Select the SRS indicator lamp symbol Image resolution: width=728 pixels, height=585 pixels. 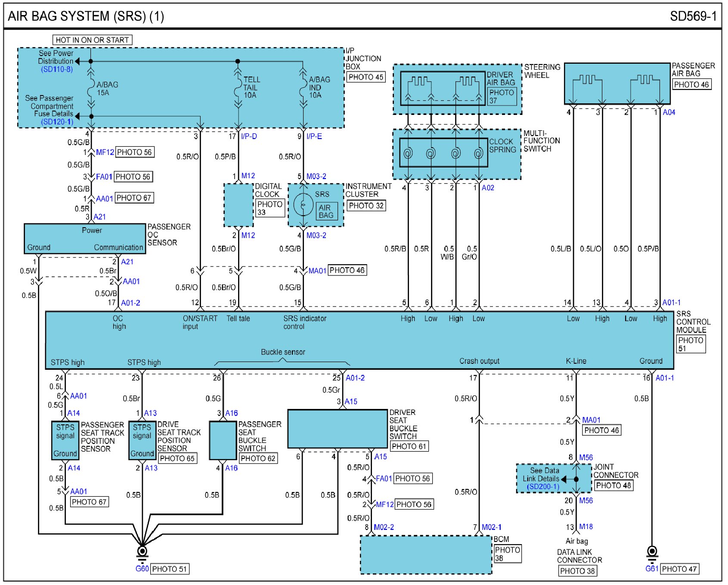tap(304, 205)
